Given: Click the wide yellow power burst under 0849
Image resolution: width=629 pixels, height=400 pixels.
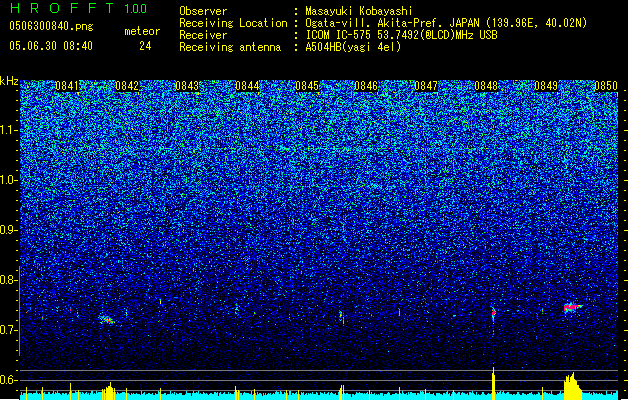Looking at the screenshot, I should coord(573,386).
